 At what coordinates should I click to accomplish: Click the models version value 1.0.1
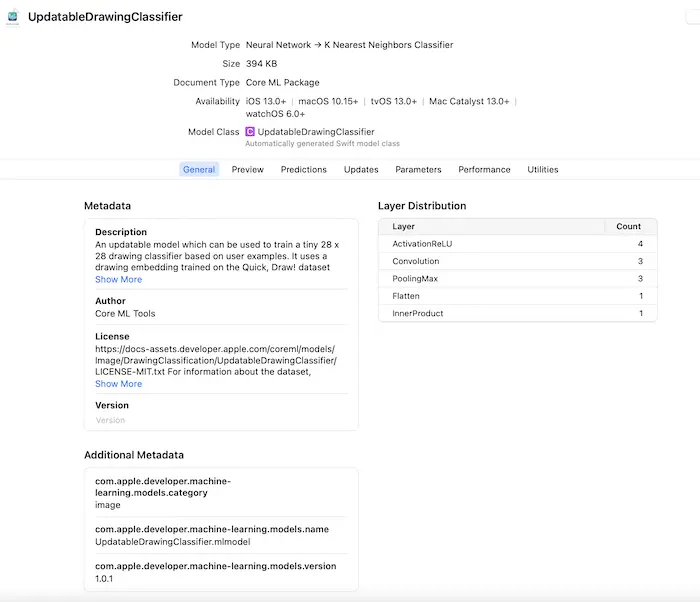[104, 579]
